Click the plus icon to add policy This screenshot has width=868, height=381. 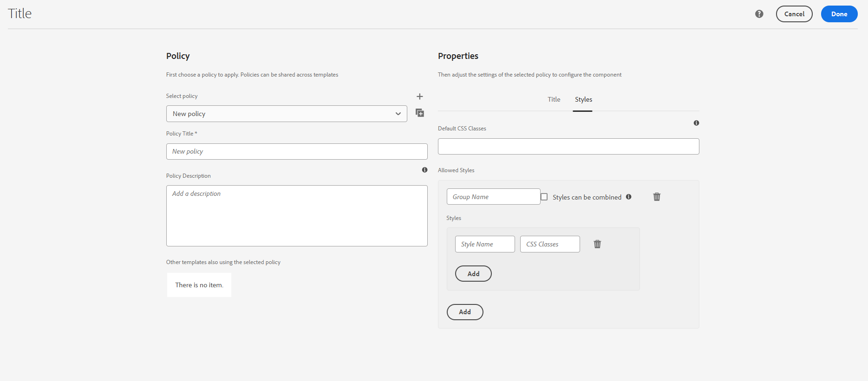coord(419,97)
